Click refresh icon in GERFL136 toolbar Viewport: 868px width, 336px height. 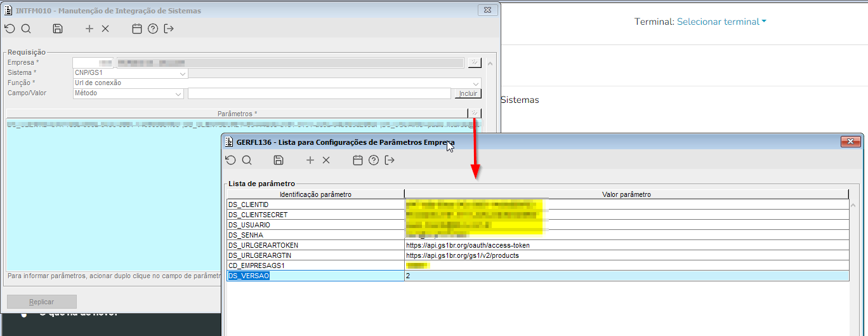230,160
